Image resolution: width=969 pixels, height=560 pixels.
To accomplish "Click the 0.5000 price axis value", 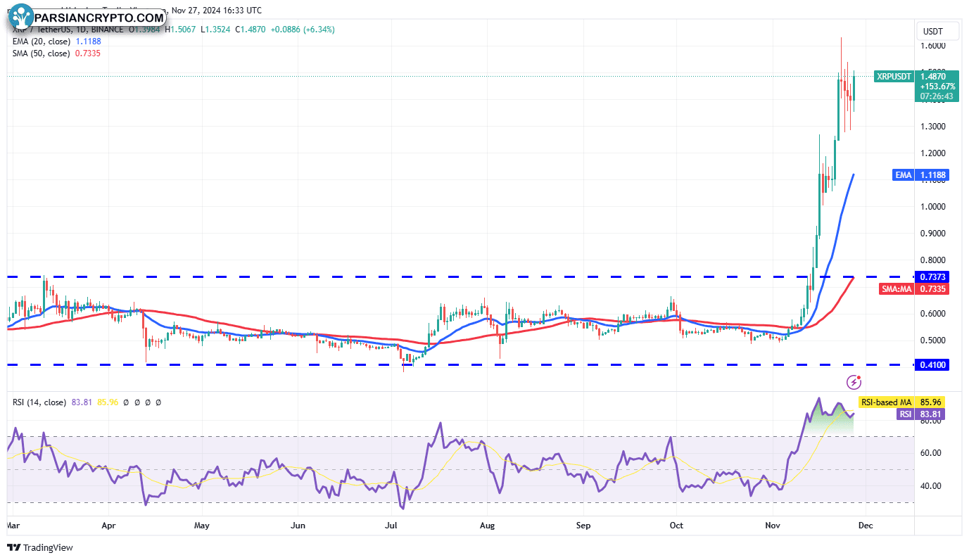I will (932, 341).
